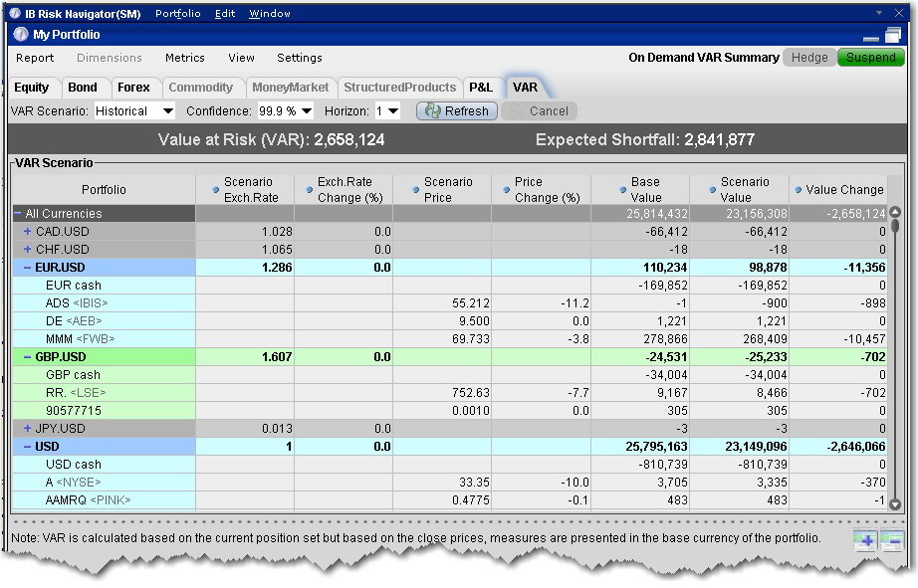The image size is (918, 588).
Task: Click the IB Risk Navigator title logo icon
Action: pyautogui.click(x=14, y=13)
